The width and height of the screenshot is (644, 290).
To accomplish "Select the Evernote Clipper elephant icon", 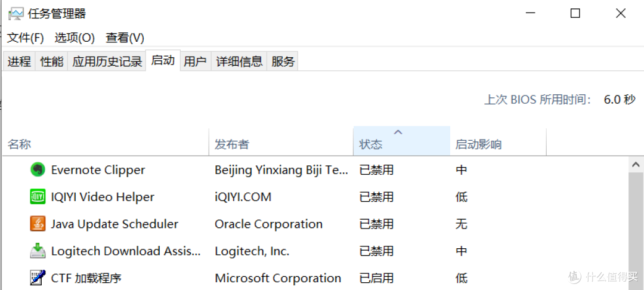I will pyautogui.click(x=38, y=169).
